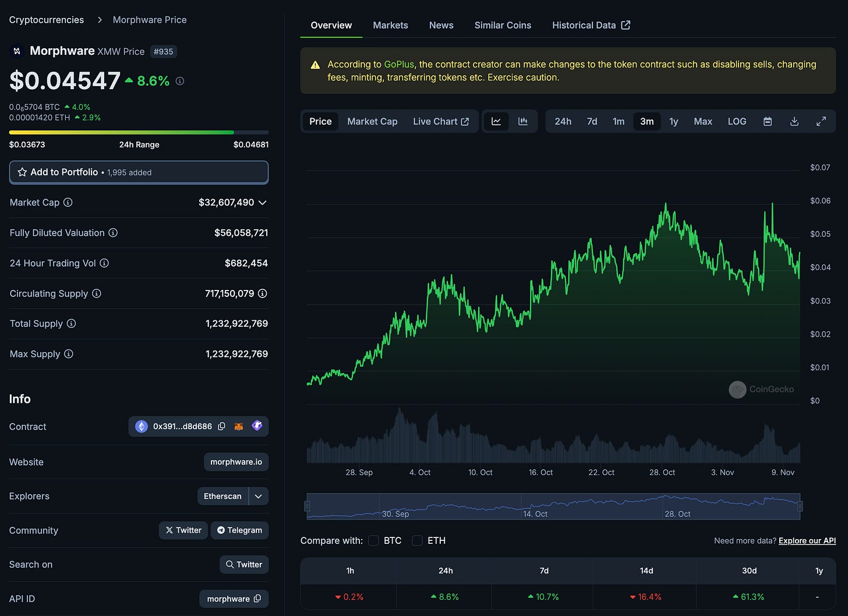This screenshot has width=848, height=616.
Task: Open the News tab
Action: coord(441,25)
